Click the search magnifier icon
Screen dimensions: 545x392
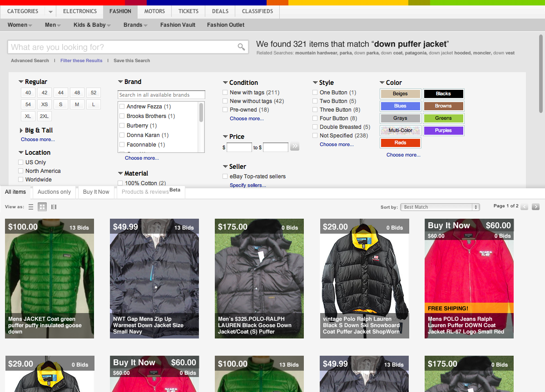(241, 47)
